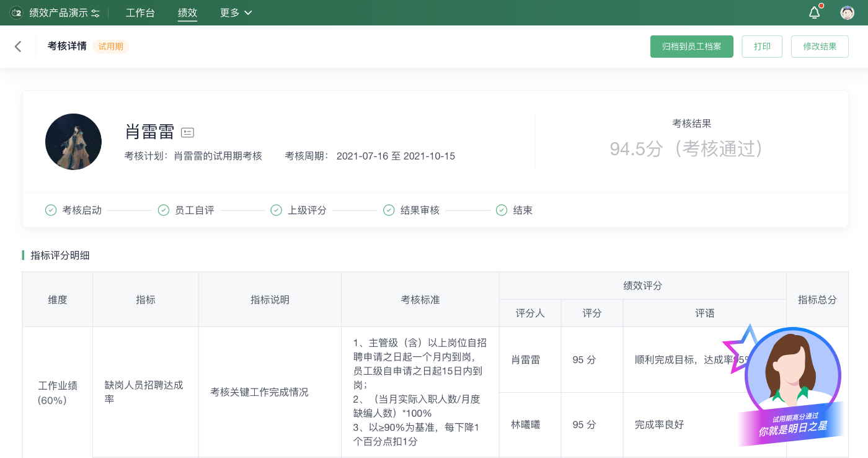The height and width of the screenshot is (458, 868).
Task: Click the 上级评分 step checkmark
Action: [277, 210]
